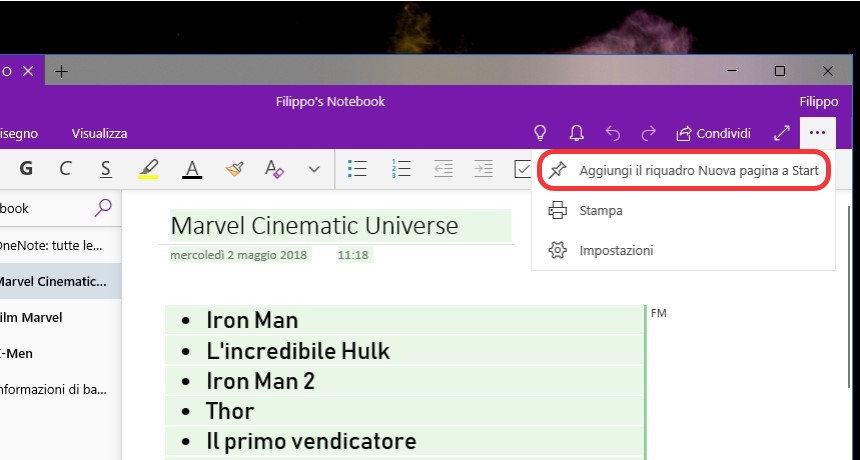
Task: Open Informazioni di ba... page
Action: (60, 390)
